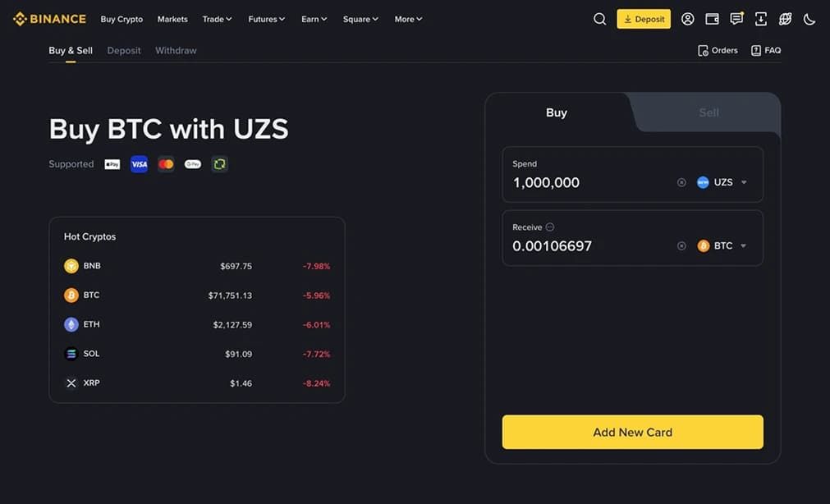The image size is (830, 504).
Task: Open the user profile icon
Action: point(688,19)
